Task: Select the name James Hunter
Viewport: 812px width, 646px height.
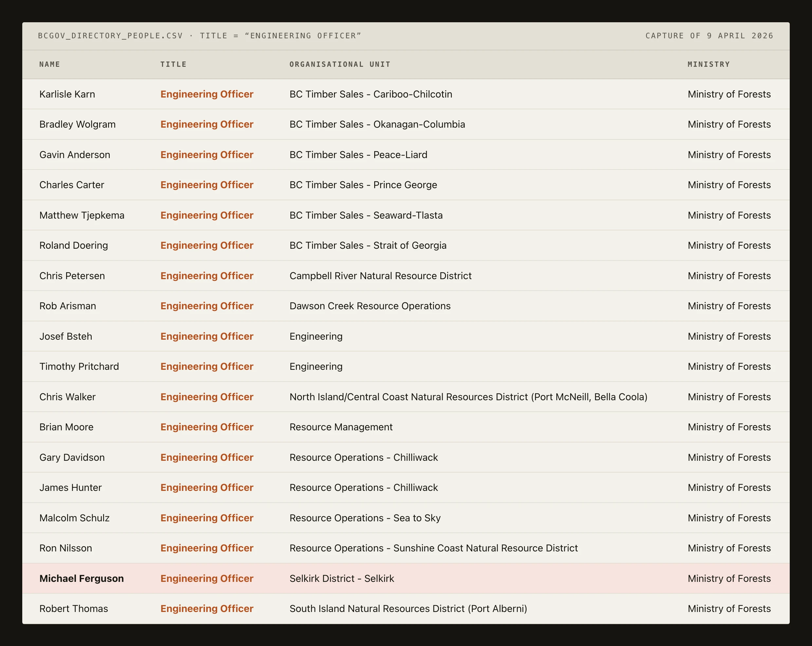Action: (70, 488)
